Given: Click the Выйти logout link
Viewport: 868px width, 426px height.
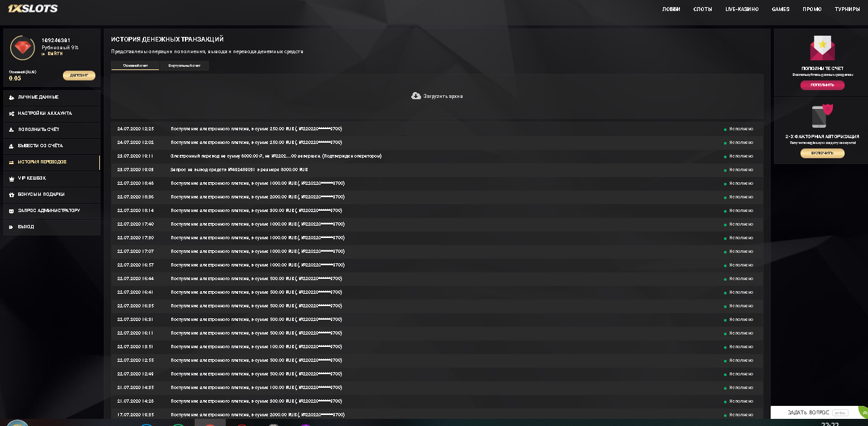Looking at the screenshot, I should click(x=54, y=54).
